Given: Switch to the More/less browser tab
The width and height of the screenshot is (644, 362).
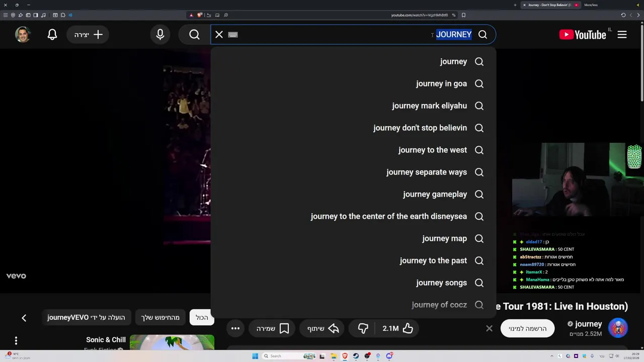Looking at the screenshot, I should (x=591, y=5).
